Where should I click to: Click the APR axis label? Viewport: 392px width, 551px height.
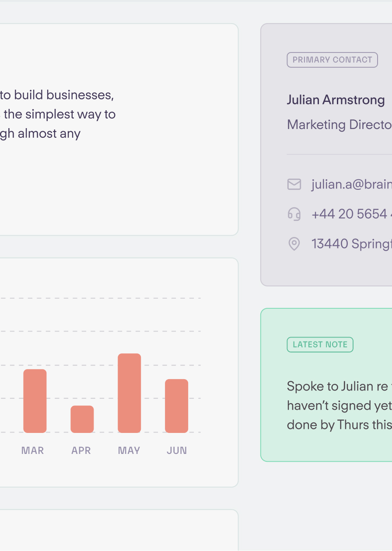[81, 450]
